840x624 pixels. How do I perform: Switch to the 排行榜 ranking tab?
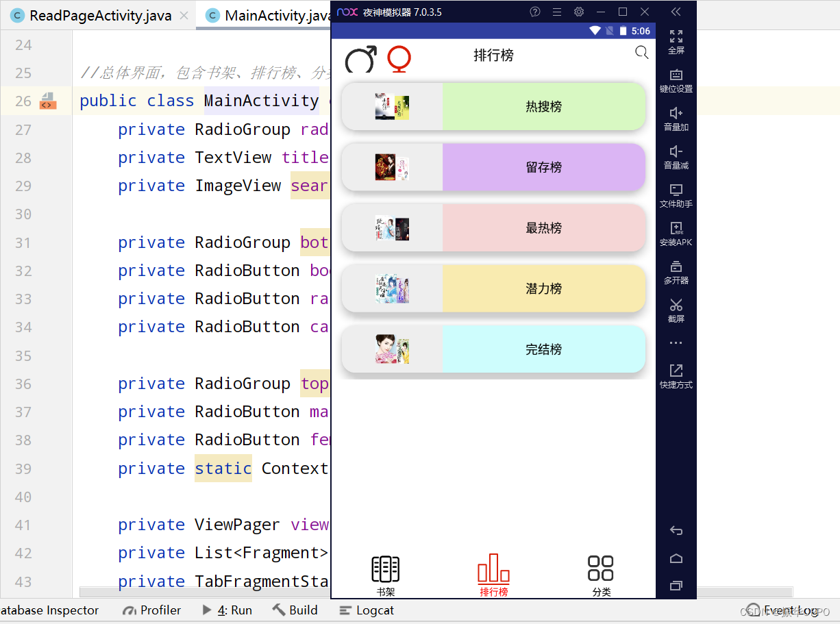click(493, 576)
